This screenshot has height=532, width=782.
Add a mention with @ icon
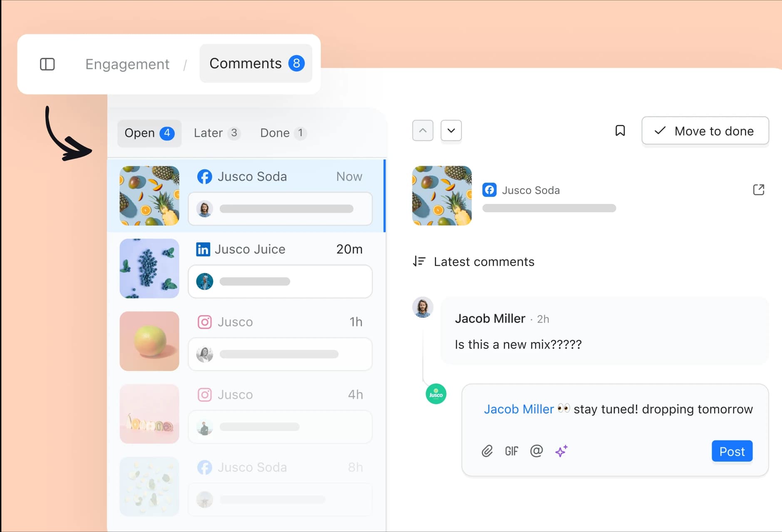click(536, 451)
